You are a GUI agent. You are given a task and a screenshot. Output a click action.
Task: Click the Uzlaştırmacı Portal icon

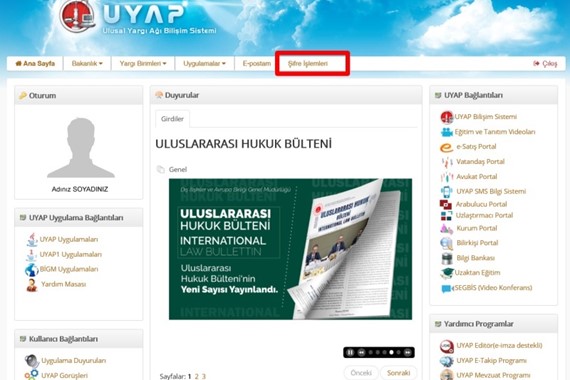[x=446, y=216]
